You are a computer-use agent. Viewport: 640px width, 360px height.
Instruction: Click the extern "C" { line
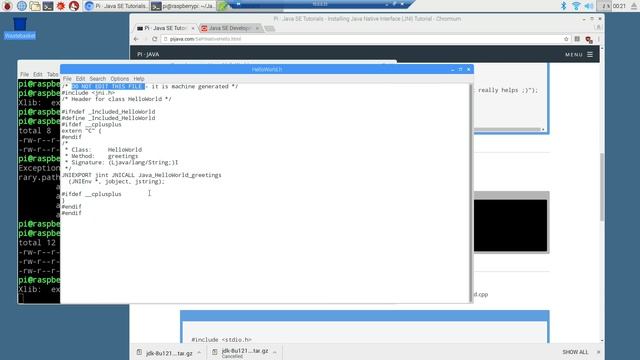pos(82,131)
